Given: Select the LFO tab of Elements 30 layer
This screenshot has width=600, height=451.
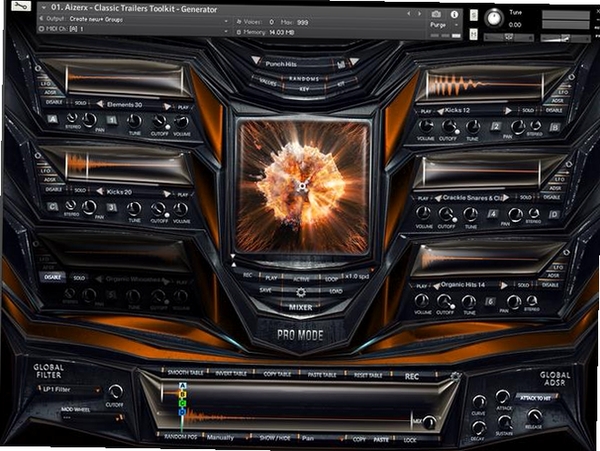Looking at the screenshot, I should [x=46, y=83].
